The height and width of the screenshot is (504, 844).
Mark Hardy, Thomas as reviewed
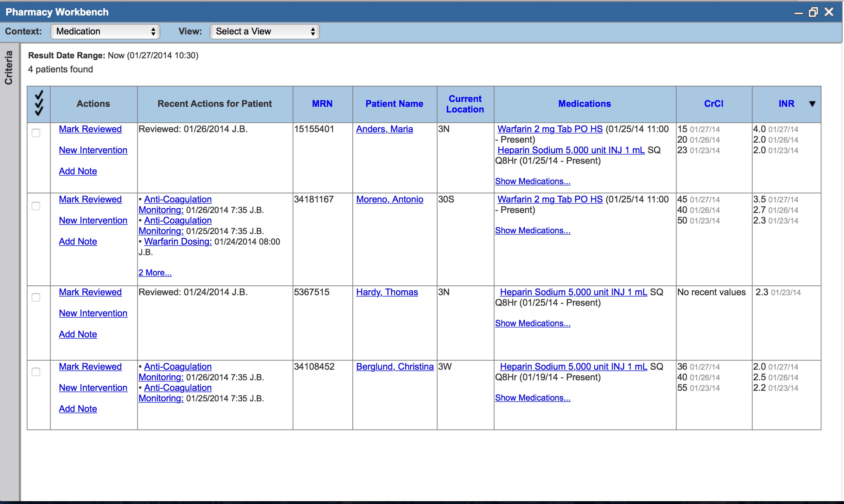[x=90, y=292]
